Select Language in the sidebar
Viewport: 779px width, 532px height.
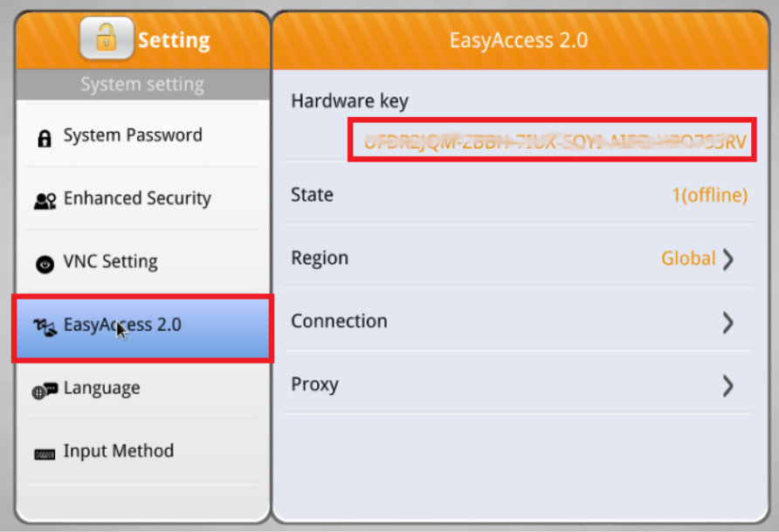click(x=142, y=388)
